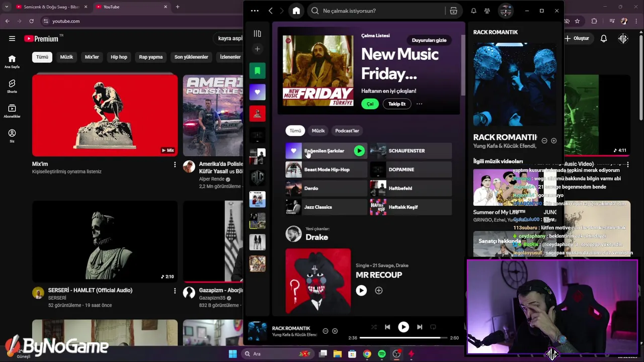This screenshot has height=362, width=644.
Task: Select YouTube Müzik filter chip
Action: coord(66,57)
